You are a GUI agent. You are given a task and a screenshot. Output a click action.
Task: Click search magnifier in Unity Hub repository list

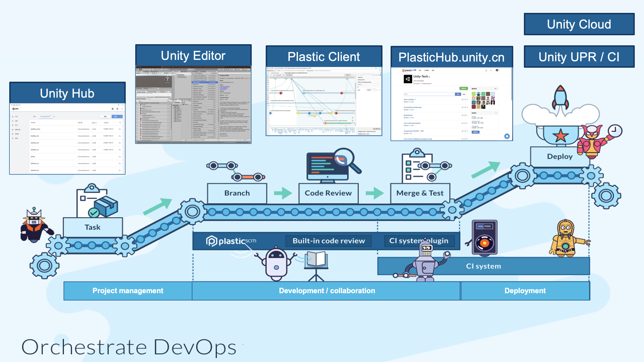[120, 123]
